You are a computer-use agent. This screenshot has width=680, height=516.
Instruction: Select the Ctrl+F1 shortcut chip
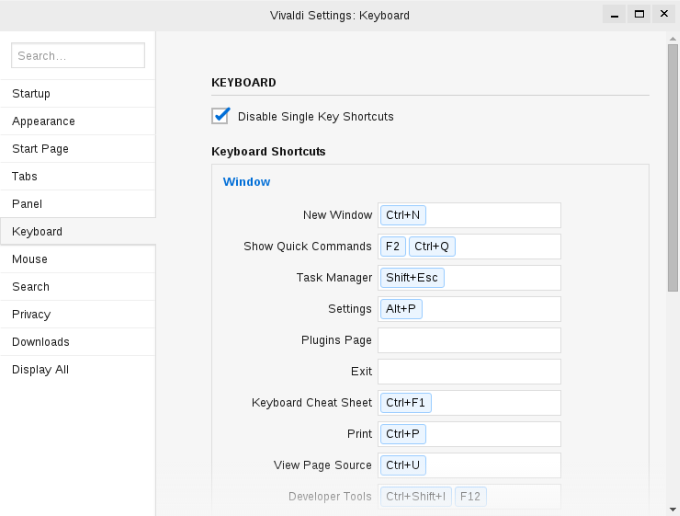[x=405, y=403]
